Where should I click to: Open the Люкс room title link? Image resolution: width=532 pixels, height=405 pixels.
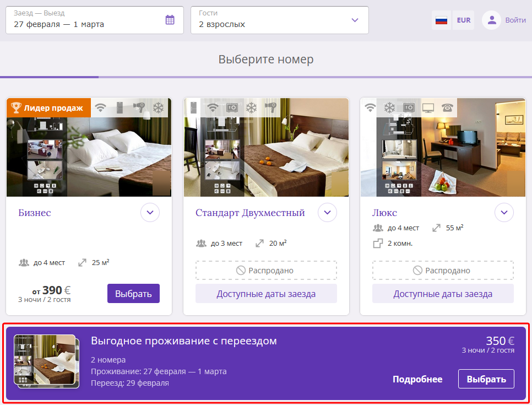click(x=384, y=213)
